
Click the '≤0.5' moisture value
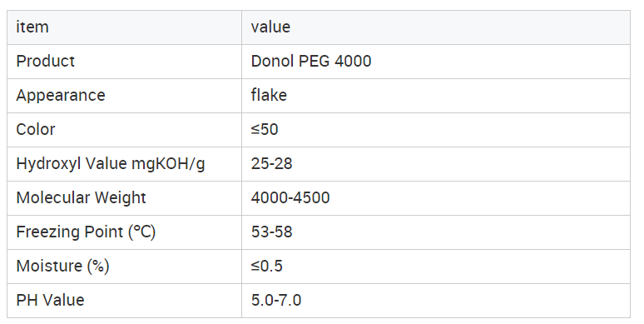[266, 266]
